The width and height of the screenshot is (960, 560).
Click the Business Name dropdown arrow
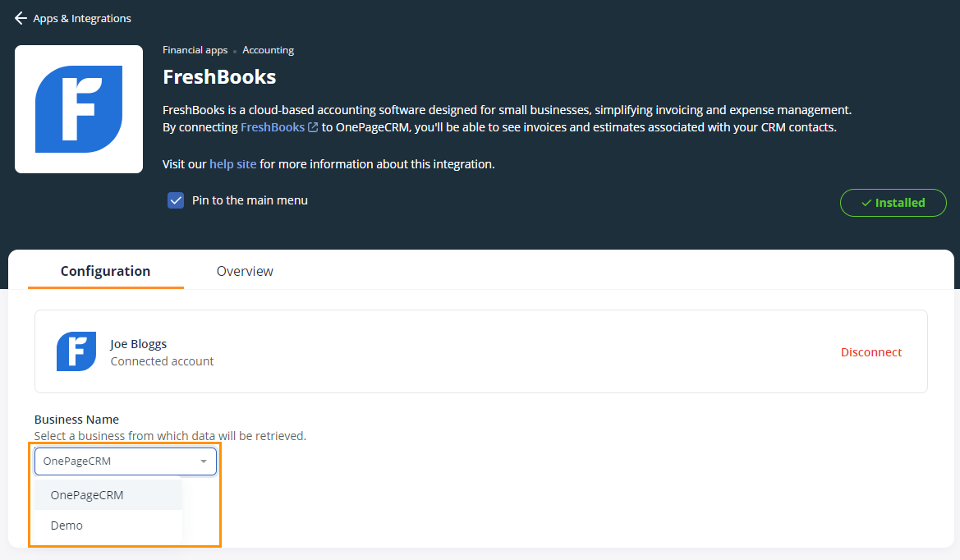pos(204,461)
